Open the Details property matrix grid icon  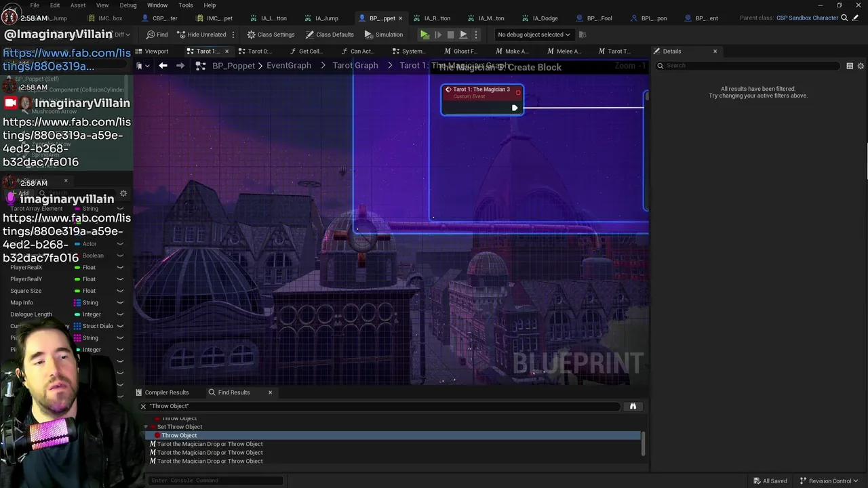[850, 66]
